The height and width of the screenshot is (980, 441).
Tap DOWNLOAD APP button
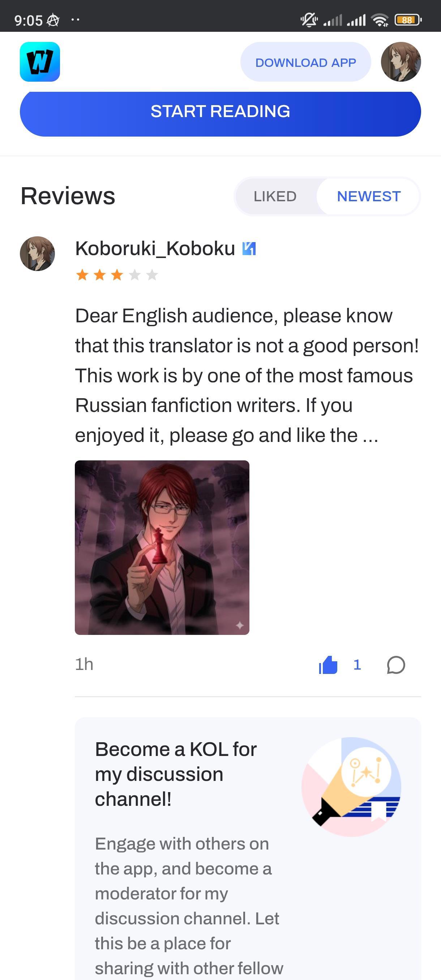(x=305, y=62)
